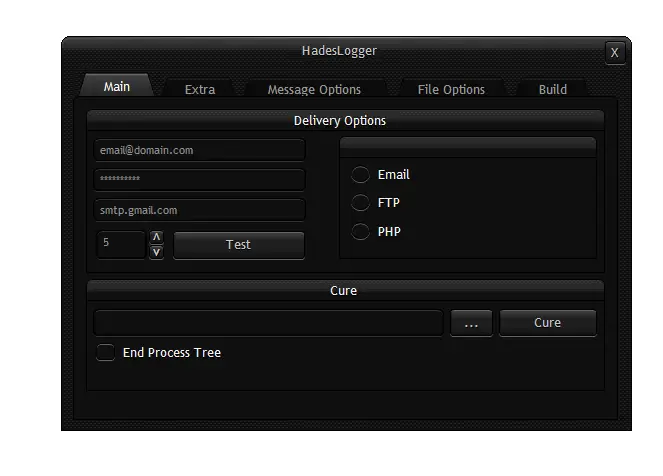Click the masked password field
The height and width of the screenshot is (476, 663).
[x=199, y=179]
